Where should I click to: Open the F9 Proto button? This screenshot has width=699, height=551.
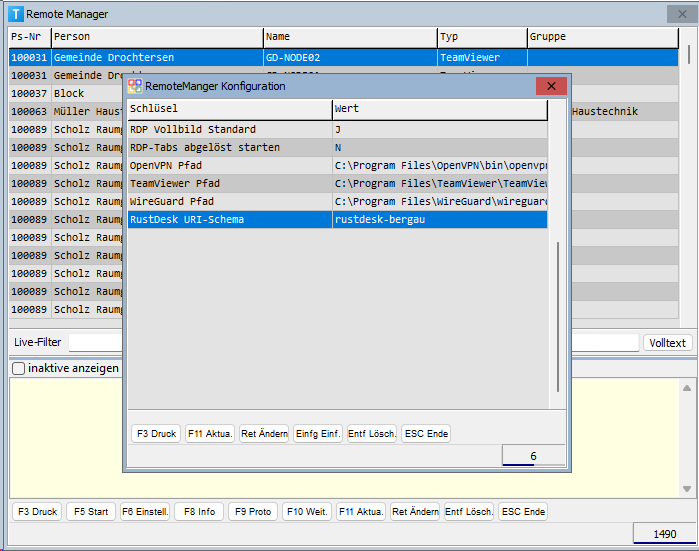(253, 512)
